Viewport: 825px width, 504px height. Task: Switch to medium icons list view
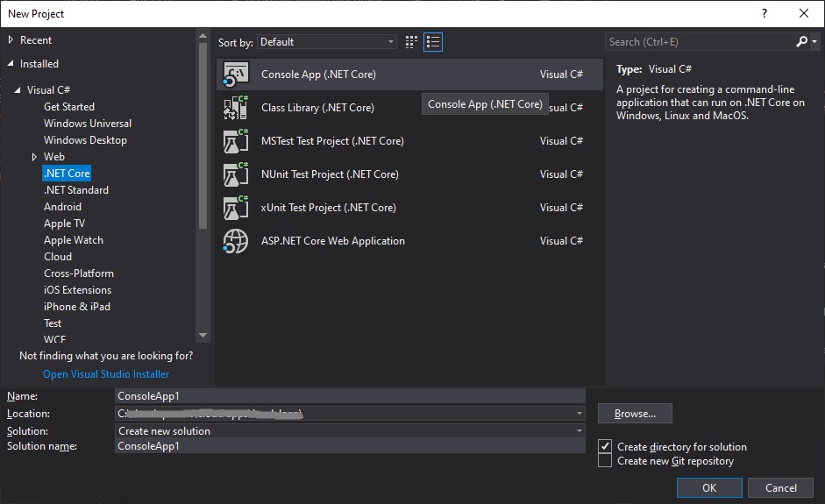coord(433,42)
